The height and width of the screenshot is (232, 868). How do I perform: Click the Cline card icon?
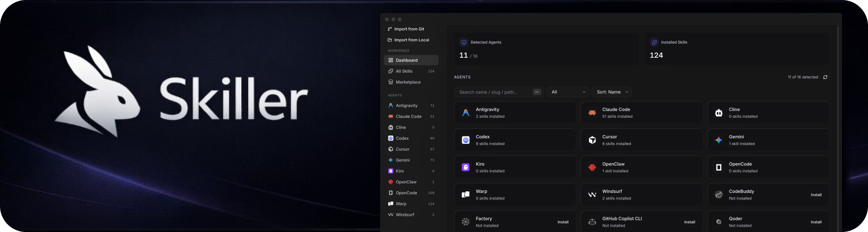[719, 113]
